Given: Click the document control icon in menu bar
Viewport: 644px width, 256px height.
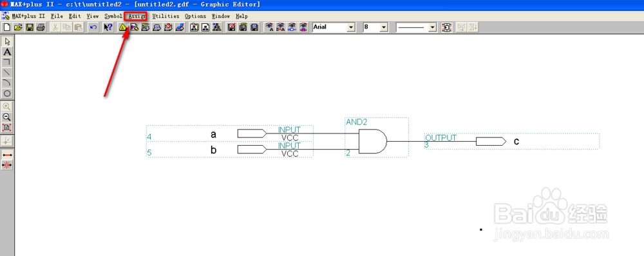Looking at the screenshot, I should [x=6, y=16].
